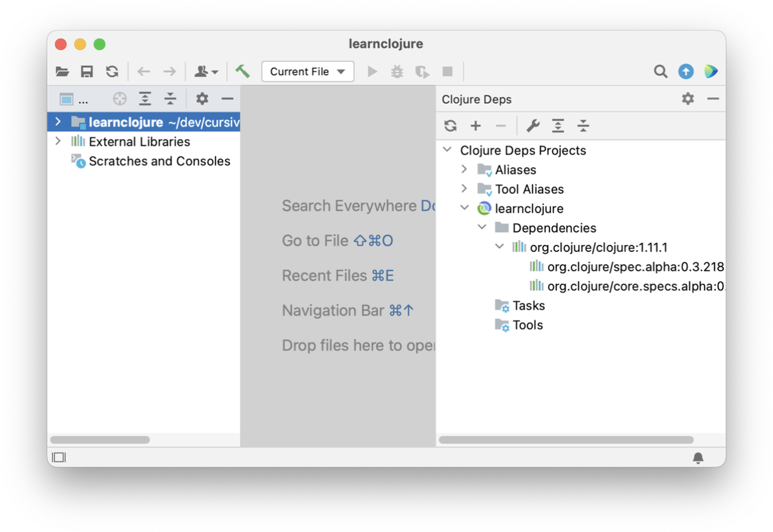Select Scratches and Consoles

pyautogui.click(x=159, y=161)
